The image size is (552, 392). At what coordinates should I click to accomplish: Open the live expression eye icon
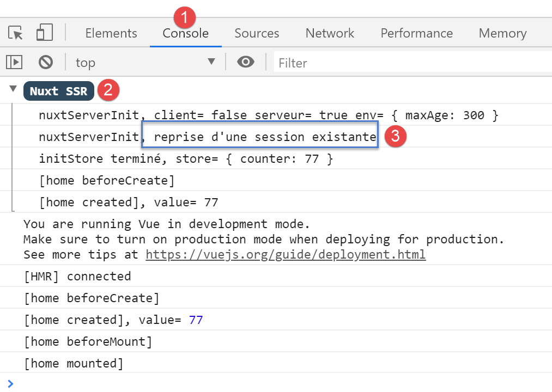(x=246, y=63)
